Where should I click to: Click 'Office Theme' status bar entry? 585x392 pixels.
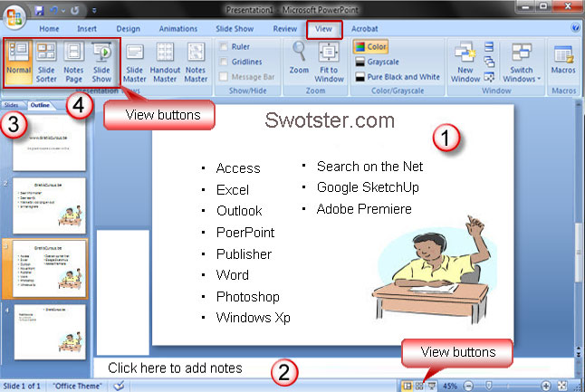(77, 386)
